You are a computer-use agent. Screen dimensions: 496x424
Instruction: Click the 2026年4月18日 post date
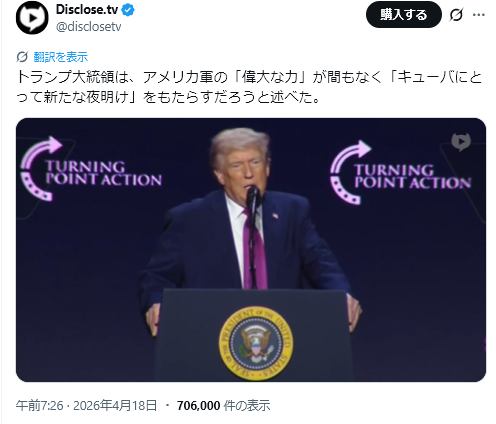click(115, 406)
